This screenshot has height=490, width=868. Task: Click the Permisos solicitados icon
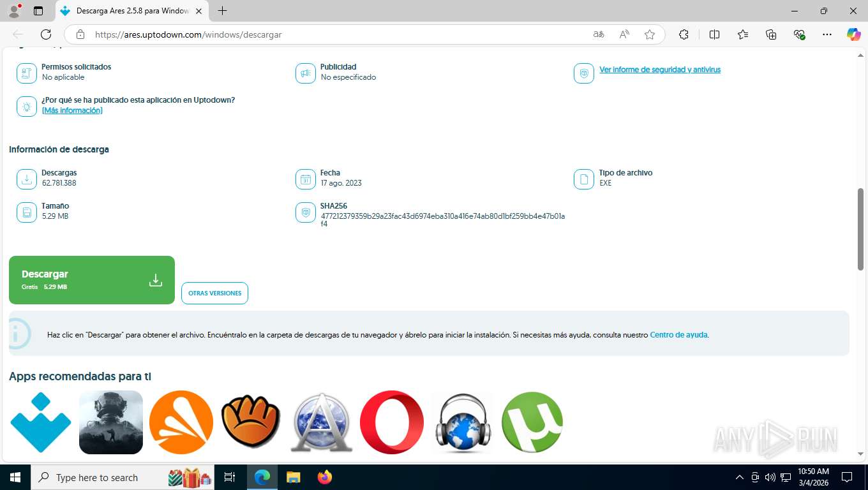click(x=27, y=73)
